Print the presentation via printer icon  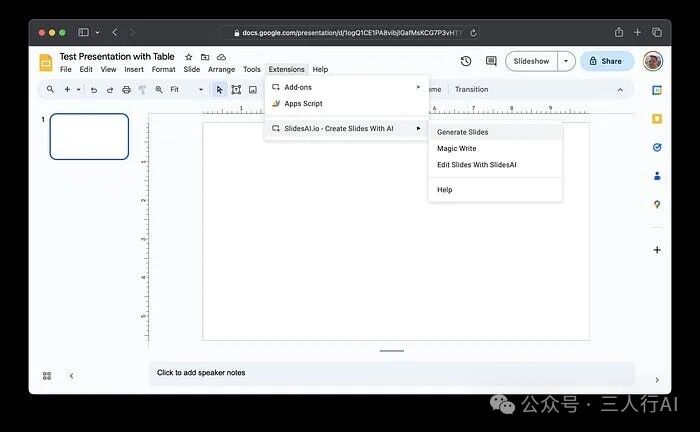[x=126, y=90]
